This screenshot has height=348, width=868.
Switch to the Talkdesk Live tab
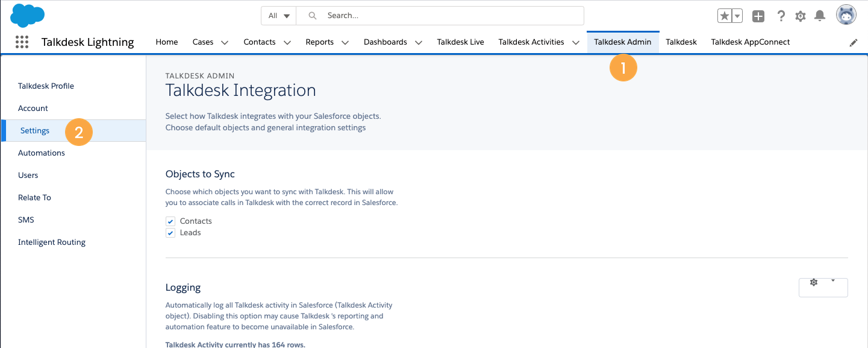click(460, 42)
